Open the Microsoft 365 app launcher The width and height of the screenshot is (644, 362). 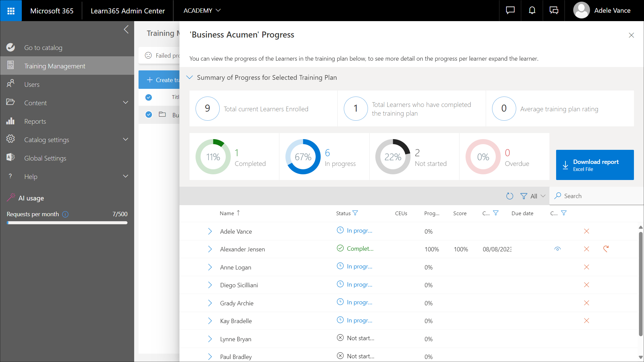11,11
